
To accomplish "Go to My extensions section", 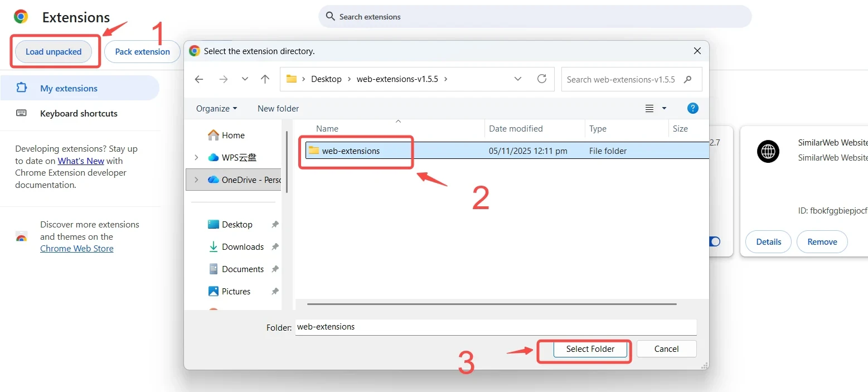I will pos(69,88).
